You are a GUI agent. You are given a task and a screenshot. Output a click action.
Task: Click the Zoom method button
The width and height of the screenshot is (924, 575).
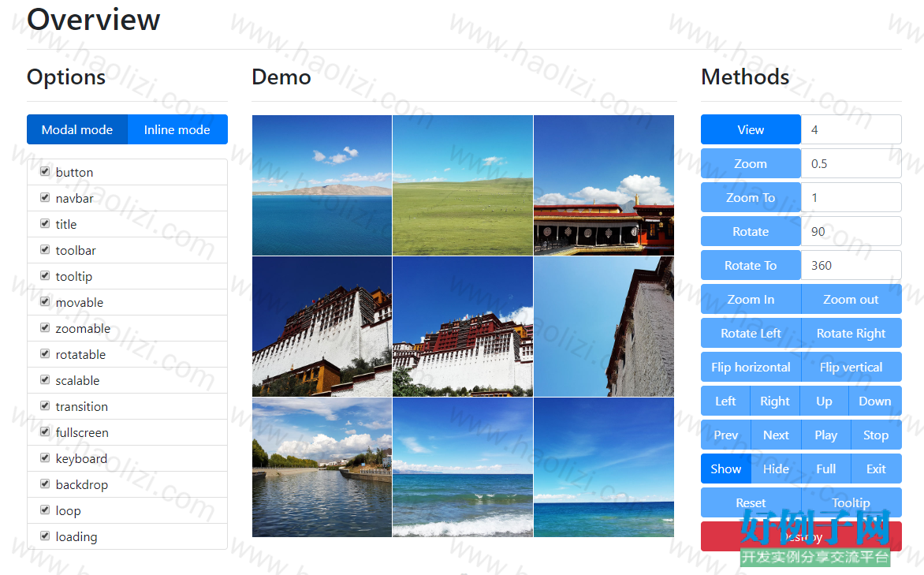[751, 163]
